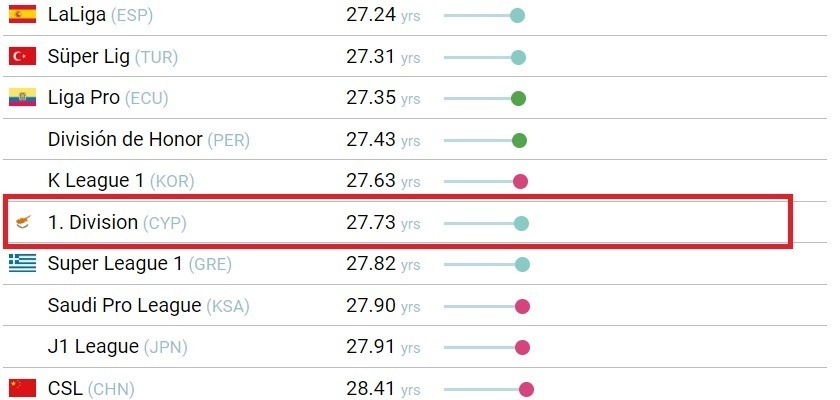Image resolution: width=840 pixels, height=400 pixels.
Task: Click the China flag next to CSL
Action: (x=22, y=388)
